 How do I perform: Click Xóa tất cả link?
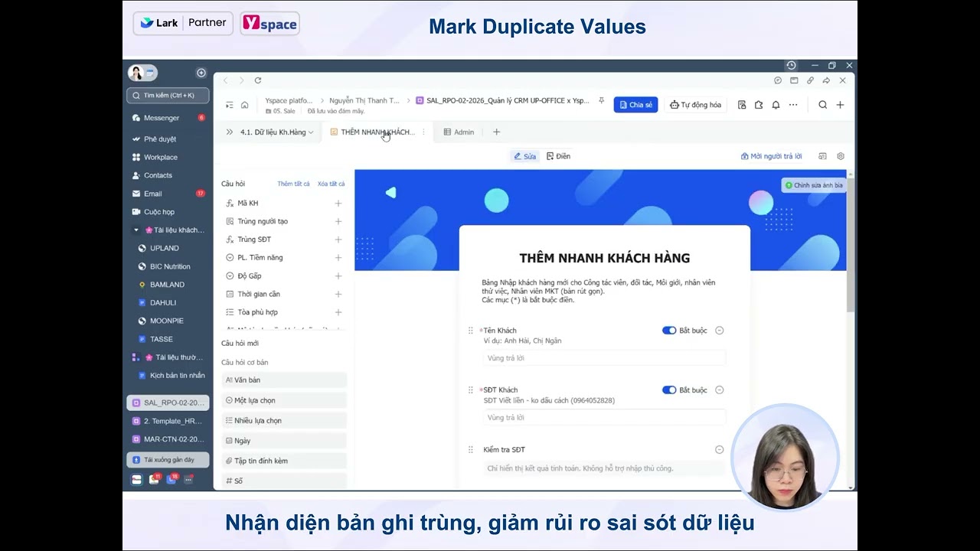pyautogui.click(x=331, y=184)
